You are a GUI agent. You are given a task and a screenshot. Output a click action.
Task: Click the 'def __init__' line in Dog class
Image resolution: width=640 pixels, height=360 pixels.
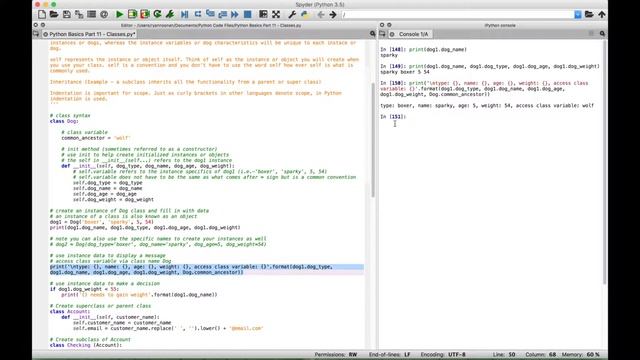pyautogui.click(x=148, y=166)
